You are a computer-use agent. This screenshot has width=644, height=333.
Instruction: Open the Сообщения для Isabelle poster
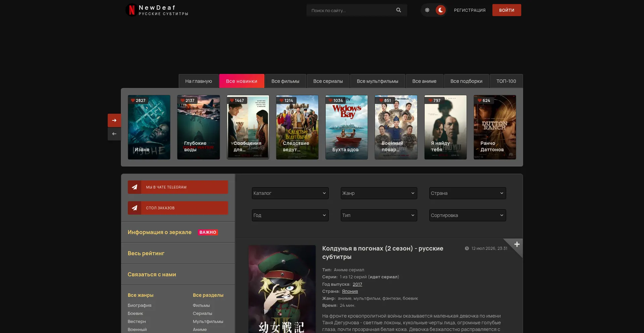248,127
